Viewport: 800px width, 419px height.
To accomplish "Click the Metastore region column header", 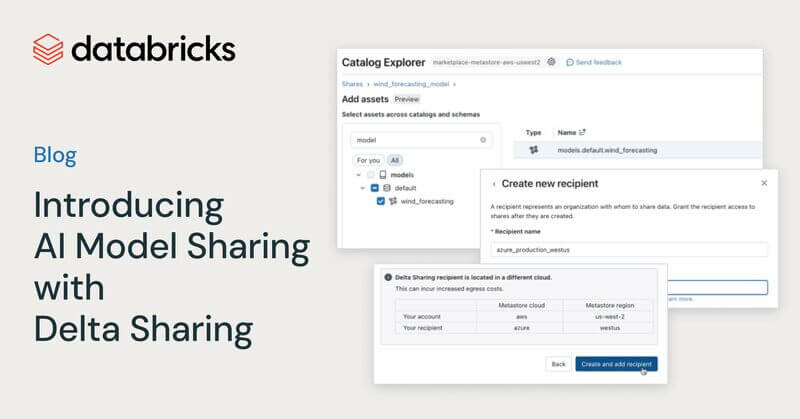I will tap(610, 305).
